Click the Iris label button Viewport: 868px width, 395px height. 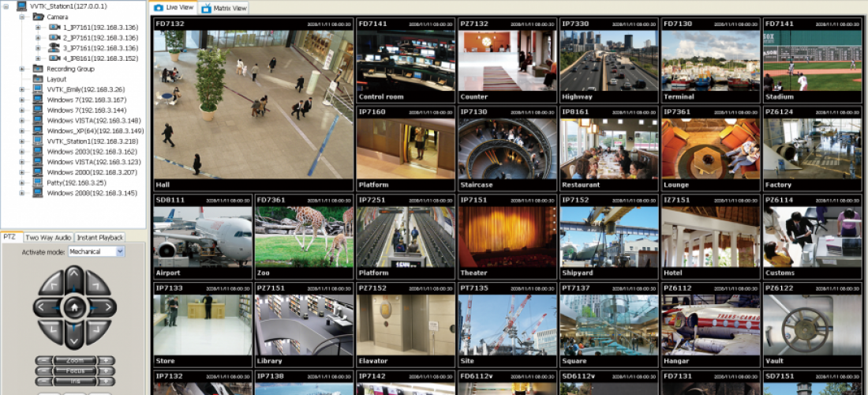point(75,381)
